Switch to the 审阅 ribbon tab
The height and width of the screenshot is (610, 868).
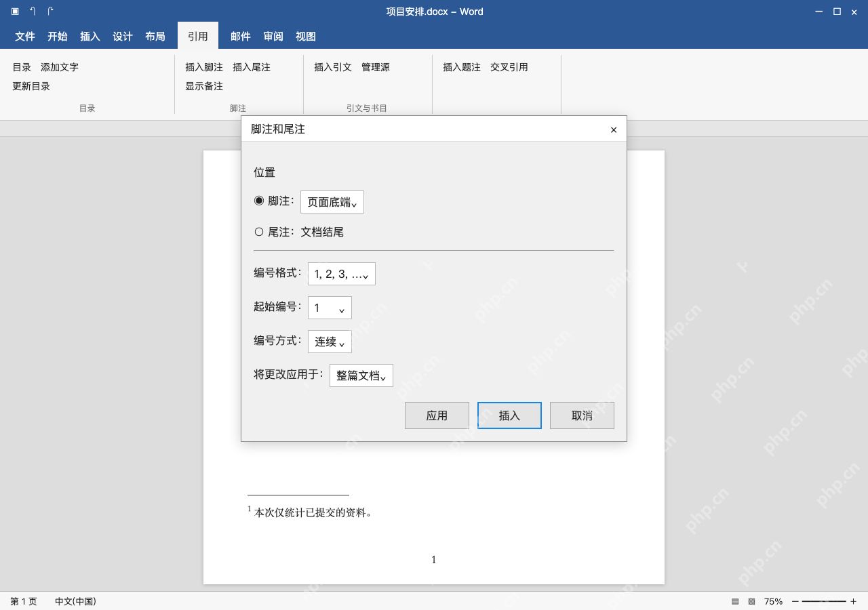[273, 37]
